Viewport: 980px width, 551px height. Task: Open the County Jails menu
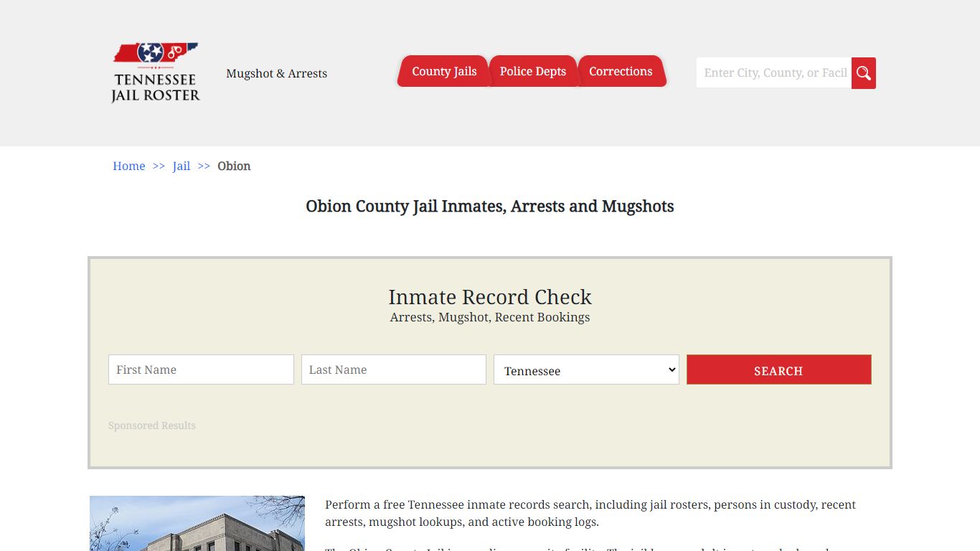pos(444,71)
